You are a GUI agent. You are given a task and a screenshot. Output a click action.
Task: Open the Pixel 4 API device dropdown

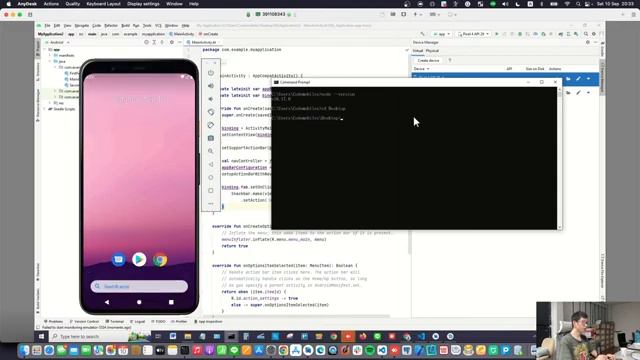[x=473, y=34]
